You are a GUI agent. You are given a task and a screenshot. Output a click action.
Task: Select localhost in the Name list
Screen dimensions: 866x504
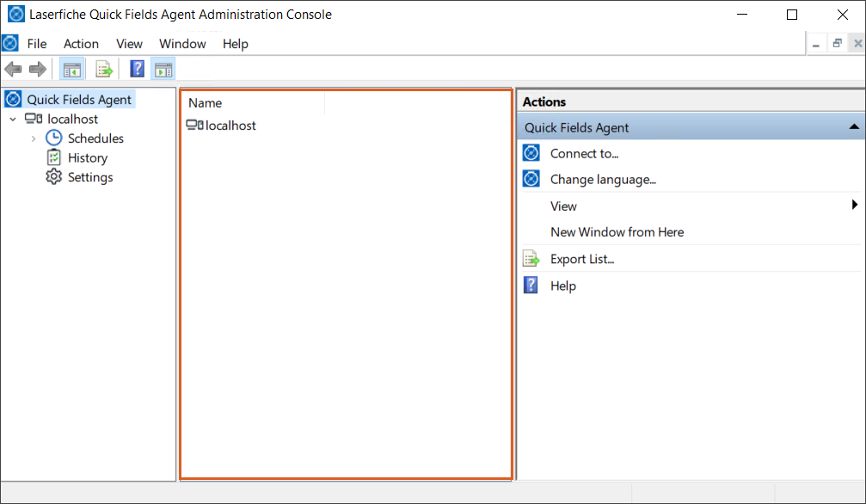(226, 125)
